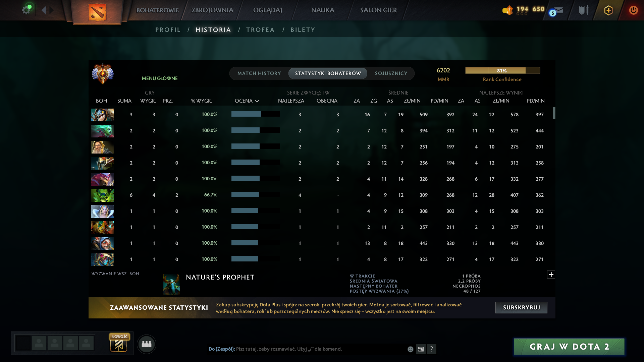
Task: Click the SUBSKRYBUJ button
Action: click(x=521, y=307)
